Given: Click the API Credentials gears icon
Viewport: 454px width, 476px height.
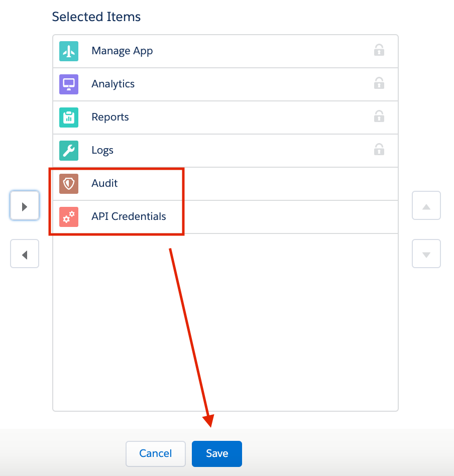Looking at the screenshot, I should (69, 217).
